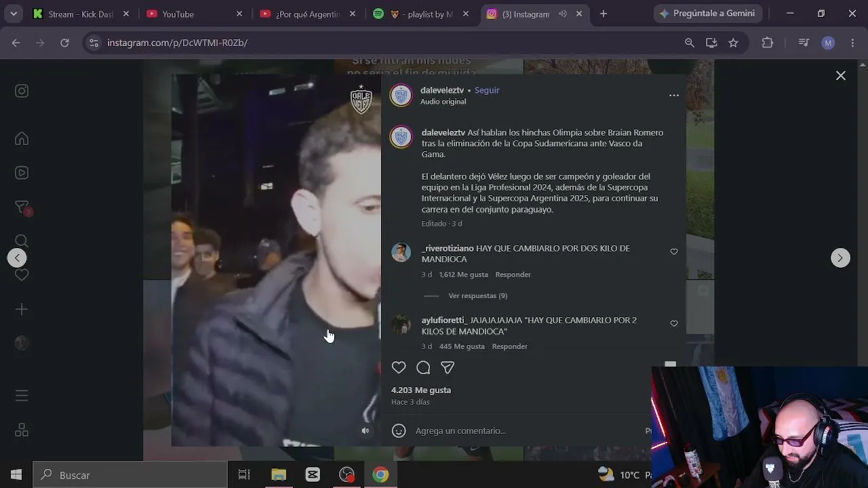Reply to aylufioretti_'s comment
Image resolution: width=868 pixels, height=488 pixels.
[510, 346]
